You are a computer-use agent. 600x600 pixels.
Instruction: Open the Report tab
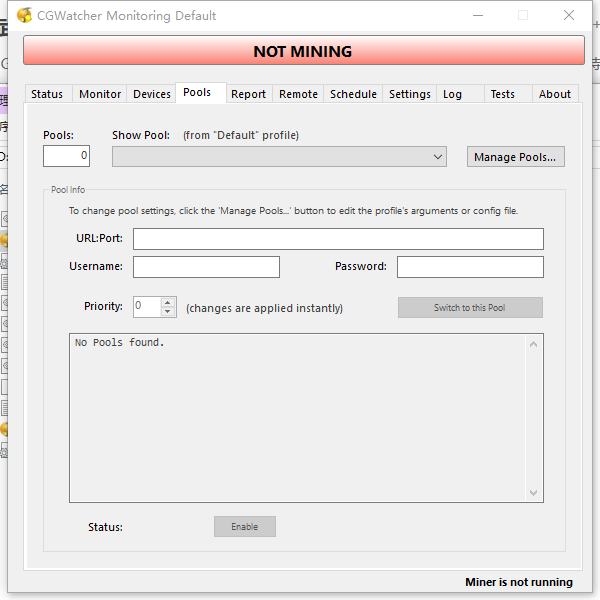coord(249,94)
